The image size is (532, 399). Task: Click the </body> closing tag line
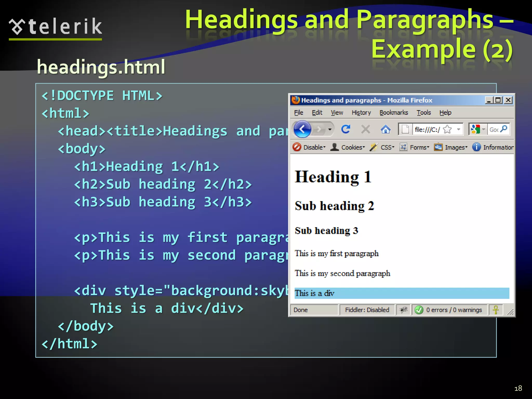pyautogui.click(x=86, y=326)
